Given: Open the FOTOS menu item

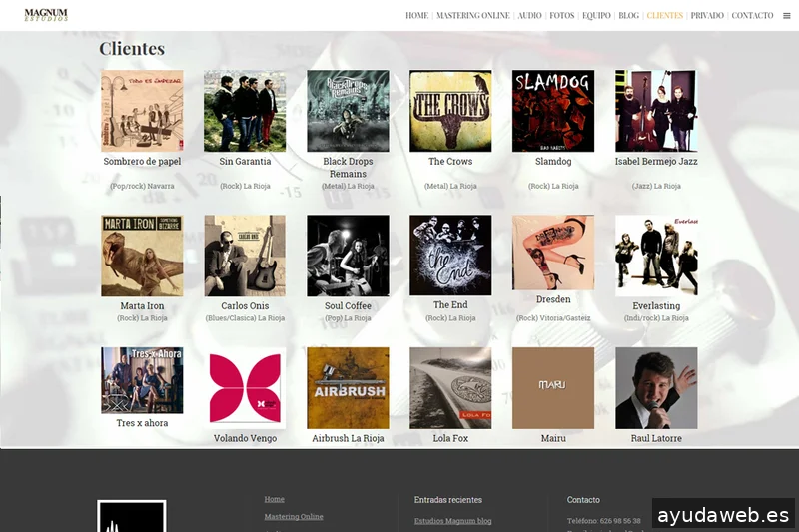Looking at the screenshot, I should (x=561, y=15).
